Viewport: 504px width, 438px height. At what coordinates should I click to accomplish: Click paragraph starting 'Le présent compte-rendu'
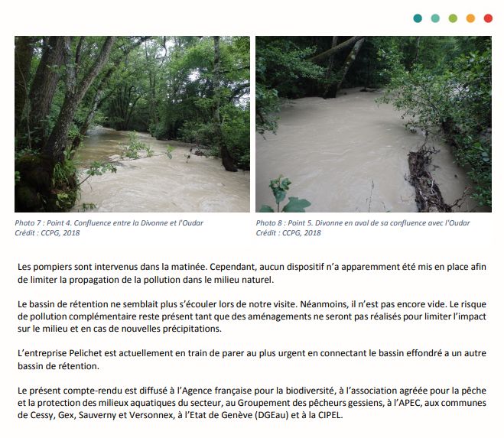252,403
